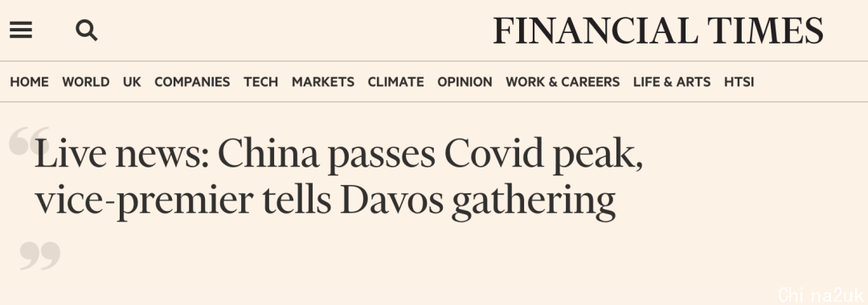Click the closing quotation mark graphic

pos(40,255)
